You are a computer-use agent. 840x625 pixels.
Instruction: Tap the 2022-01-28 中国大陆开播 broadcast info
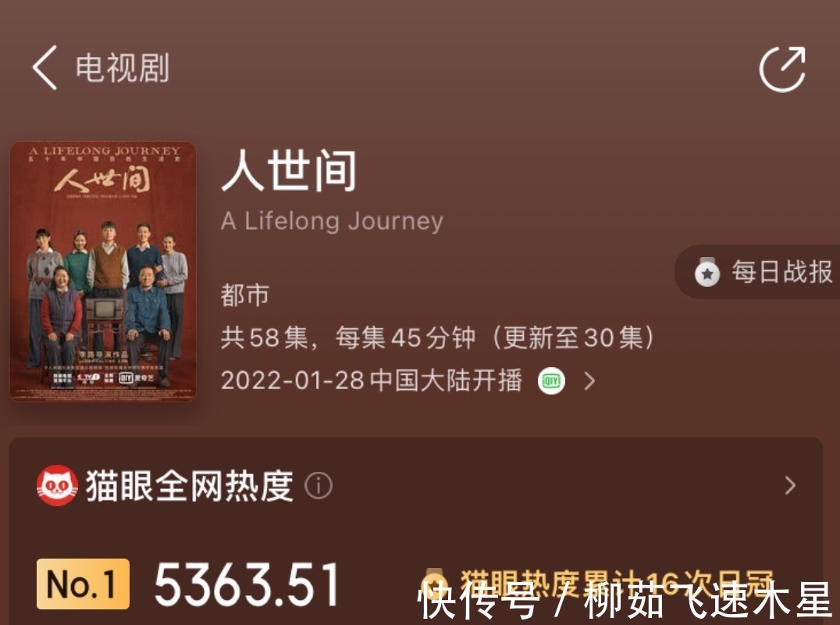pos(372,380)
